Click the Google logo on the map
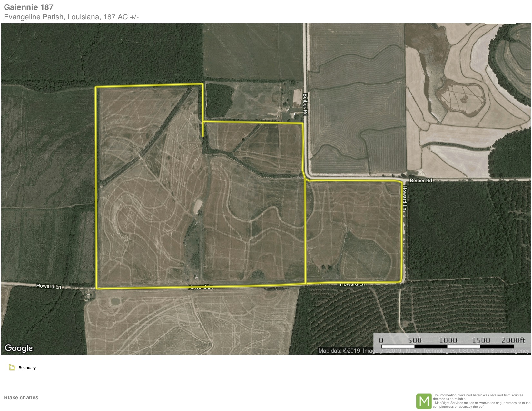The width and height of the screenshot is (532, 411). [x=19, y=348]
